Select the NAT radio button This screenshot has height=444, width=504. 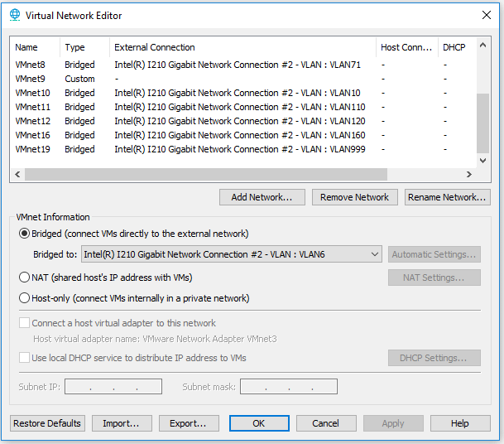click(25, 277)
